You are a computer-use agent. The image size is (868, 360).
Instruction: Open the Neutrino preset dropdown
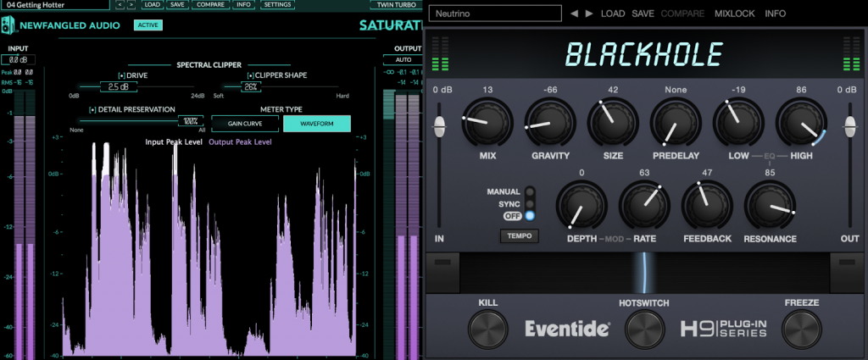(495, 14)
